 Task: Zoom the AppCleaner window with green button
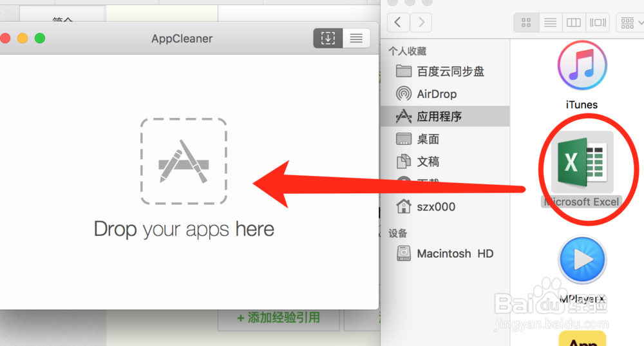[x=40, y=38]
